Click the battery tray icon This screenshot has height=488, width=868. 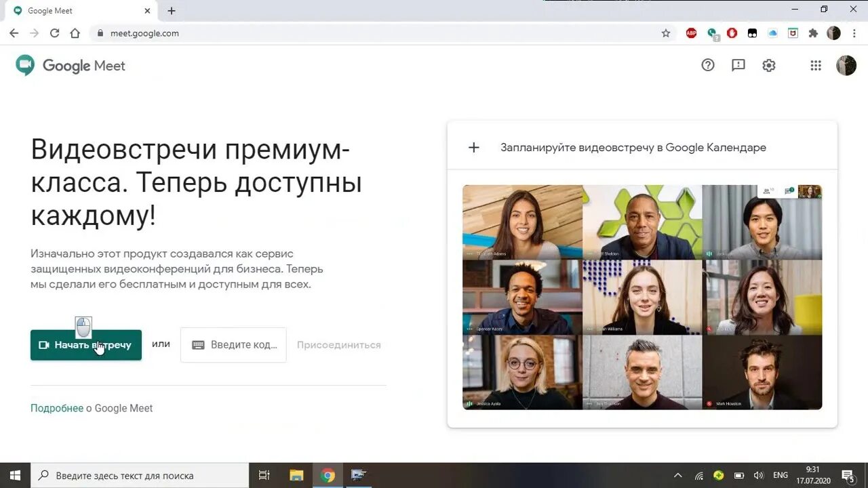pyautogui.click(x=740, y=475)
